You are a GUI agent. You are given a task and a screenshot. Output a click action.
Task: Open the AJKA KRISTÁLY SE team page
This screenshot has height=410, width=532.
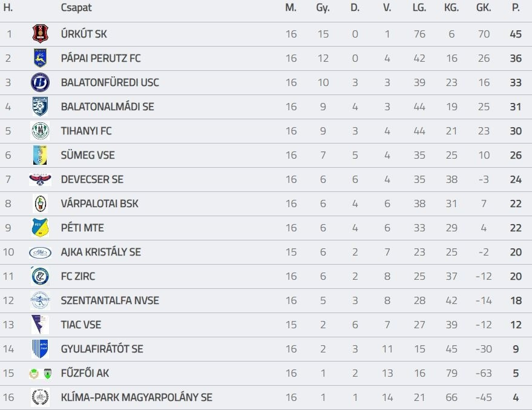tap(100, 252)
